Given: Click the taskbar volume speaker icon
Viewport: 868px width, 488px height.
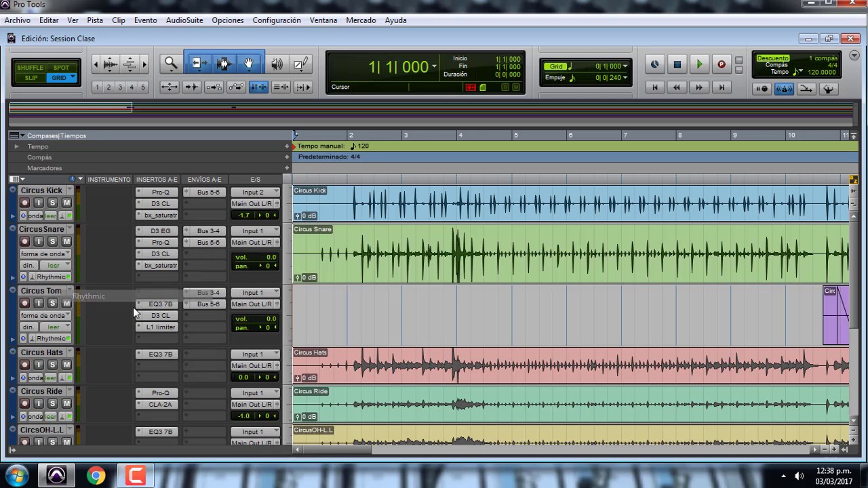Looking at the screenshot, I should point(799,476).
